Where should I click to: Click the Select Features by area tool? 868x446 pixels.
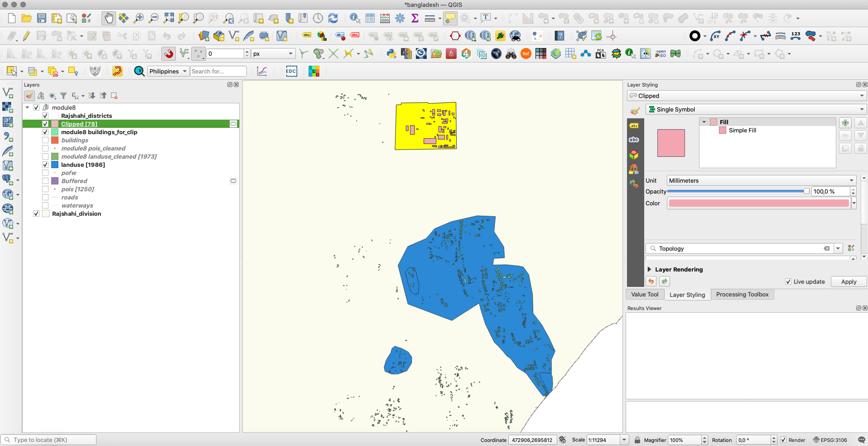point(12,71)
